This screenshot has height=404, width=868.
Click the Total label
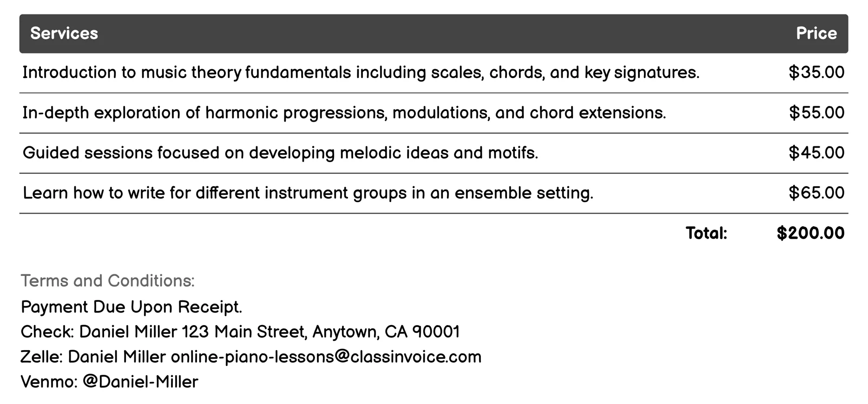point(706,233)
